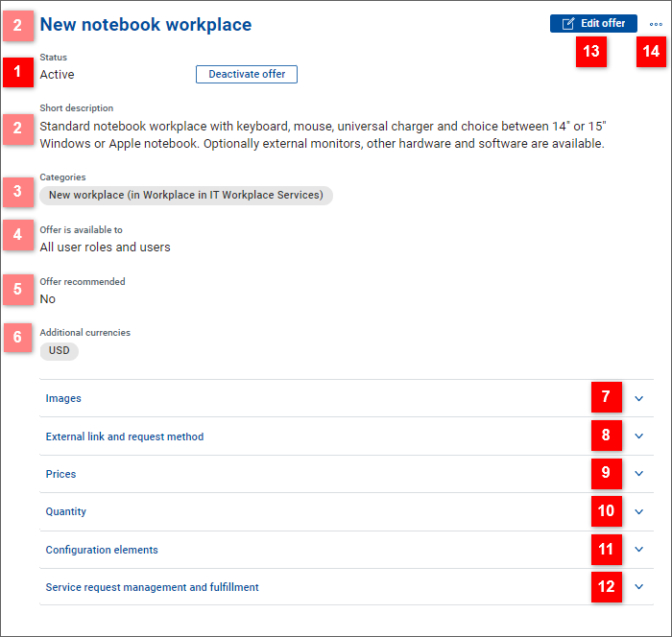Click Service request management and fulfillment chevron

point(639,587)
